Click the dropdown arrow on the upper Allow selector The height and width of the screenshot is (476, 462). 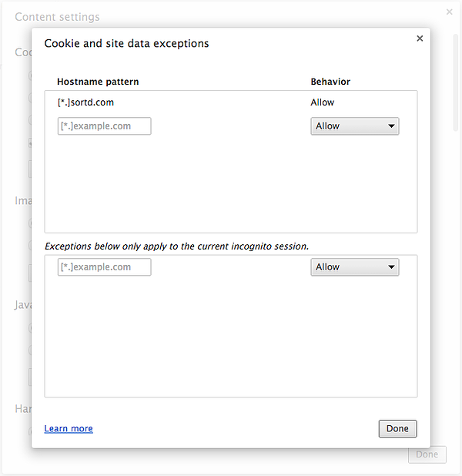coord(391,126)
